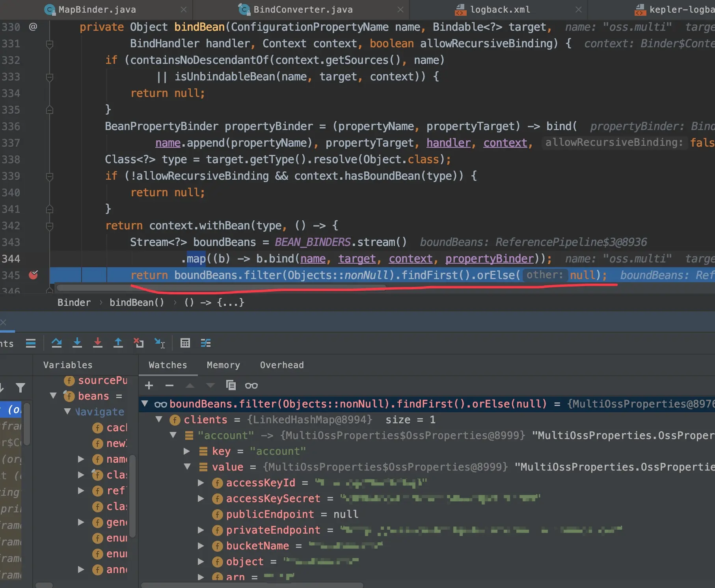Click the glasses Show Watches icon
This screenshot has height=588, width=715.
point(251,385)
